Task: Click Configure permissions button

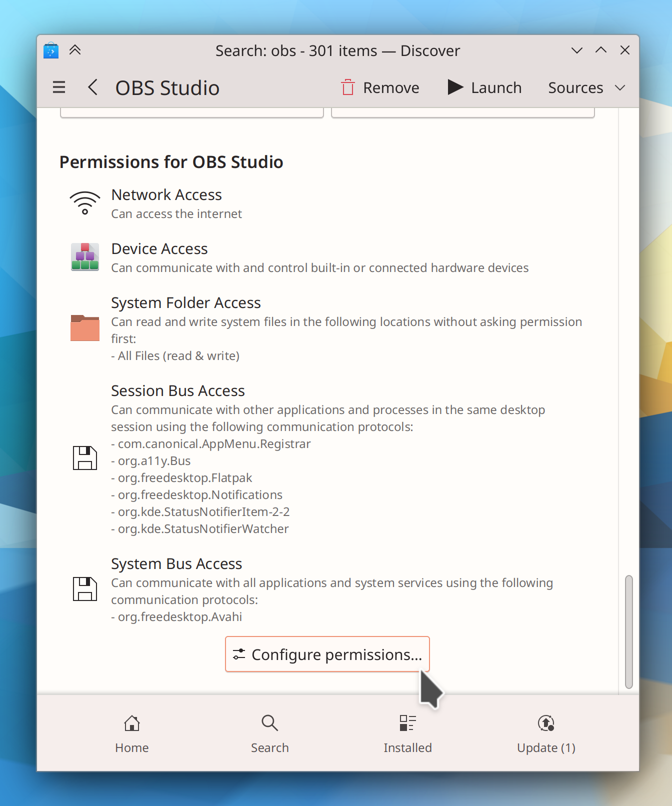Action: tap(327, 654)
